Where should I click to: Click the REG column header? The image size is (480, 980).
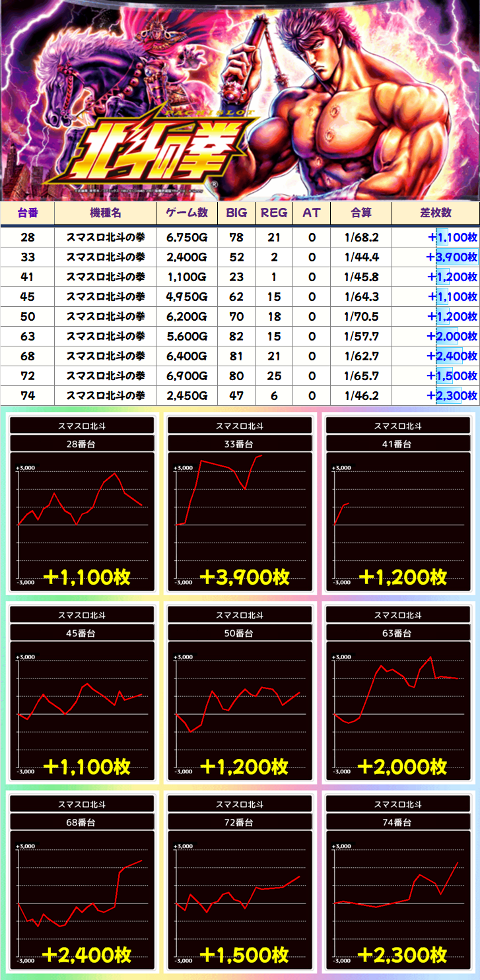coord(273,213)
